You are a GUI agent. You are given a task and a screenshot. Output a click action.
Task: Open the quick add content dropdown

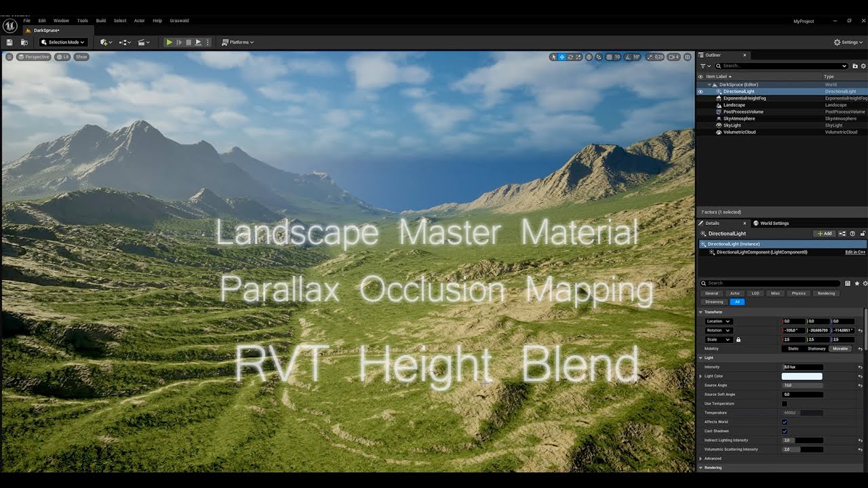pos(106,42)
